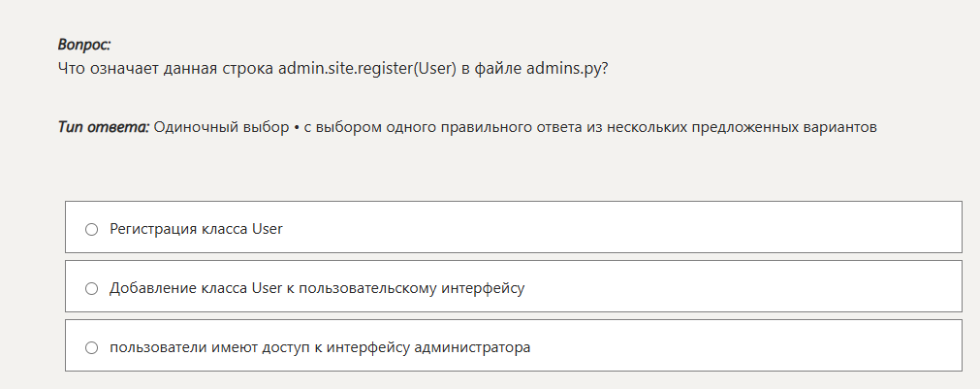Click the 'пользователи имеют доступ к интерфейсу администратора' label
Image resolution: width=980 pixels, height=389 pixels.
coord(320,347)
